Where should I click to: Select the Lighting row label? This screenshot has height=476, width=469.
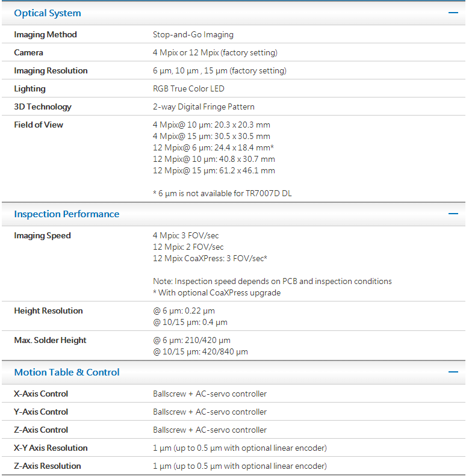click(30, 89)
